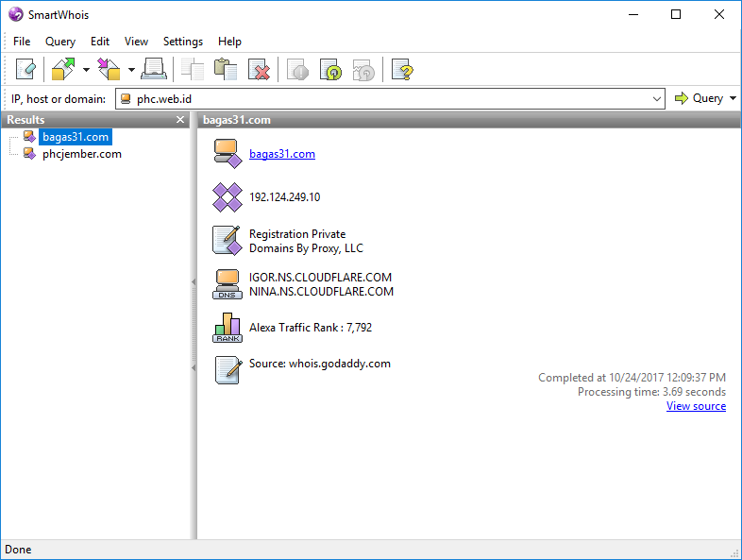Close the Results panel
This screenshot has width=742, height=560.
tap(179, 120)
